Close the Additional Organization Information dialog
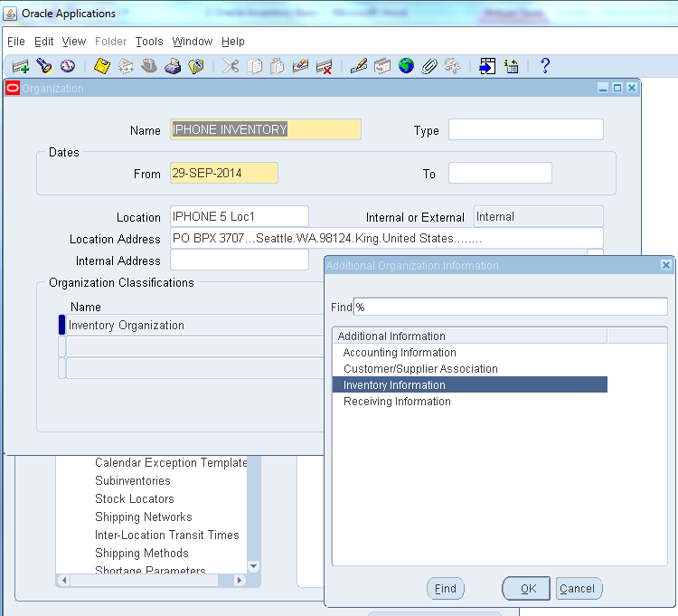 [666, 265]
